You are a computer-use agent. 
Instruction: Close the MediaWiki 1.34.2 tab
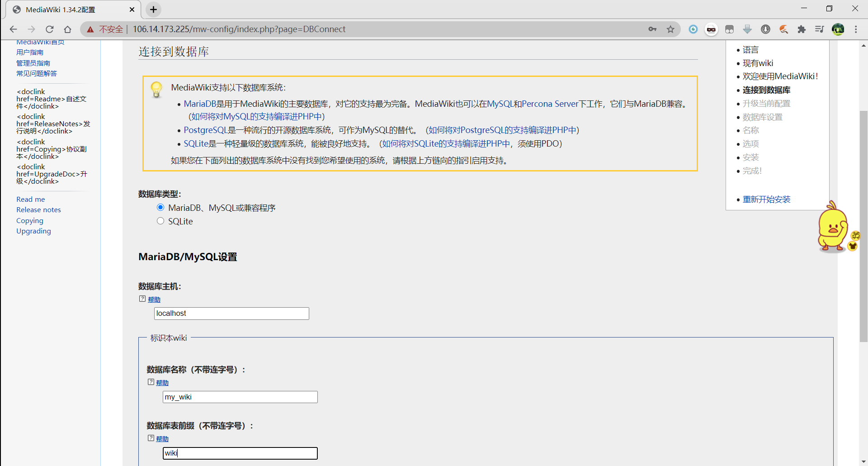pos(132,10)
